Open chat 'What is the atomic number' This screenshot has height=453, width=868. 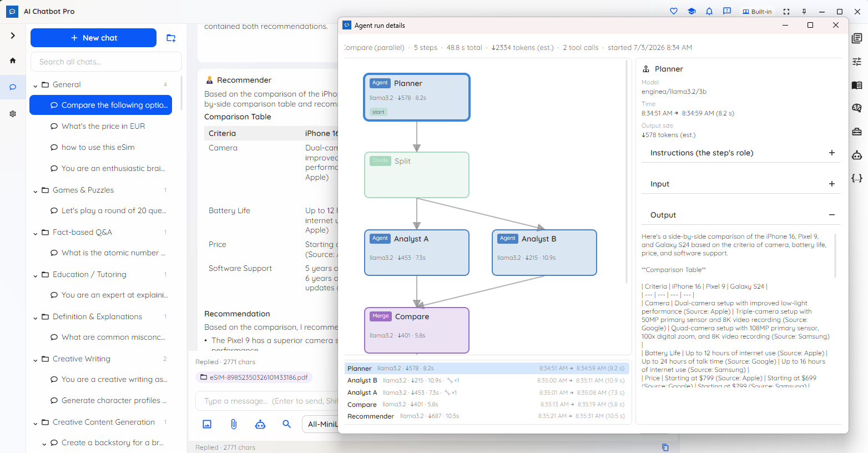click(100, 253)
